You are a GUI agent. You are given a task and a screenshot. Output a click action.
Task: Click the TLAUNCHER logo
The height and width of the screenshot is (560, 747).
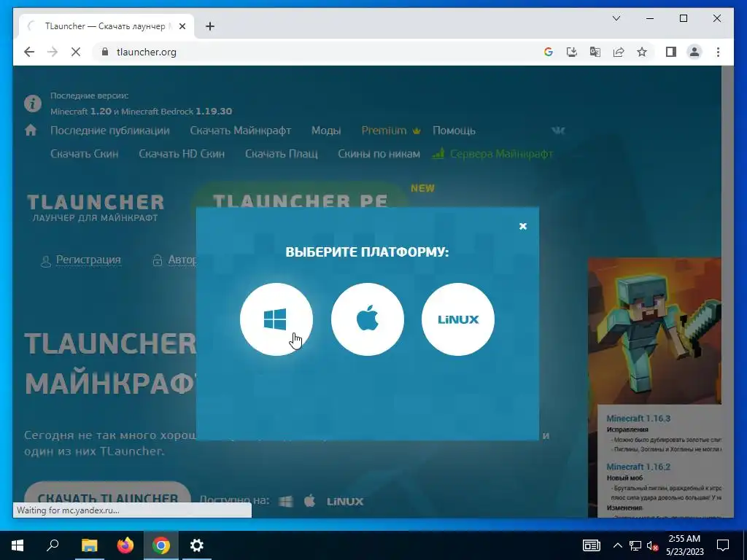[x=96, y=208]
